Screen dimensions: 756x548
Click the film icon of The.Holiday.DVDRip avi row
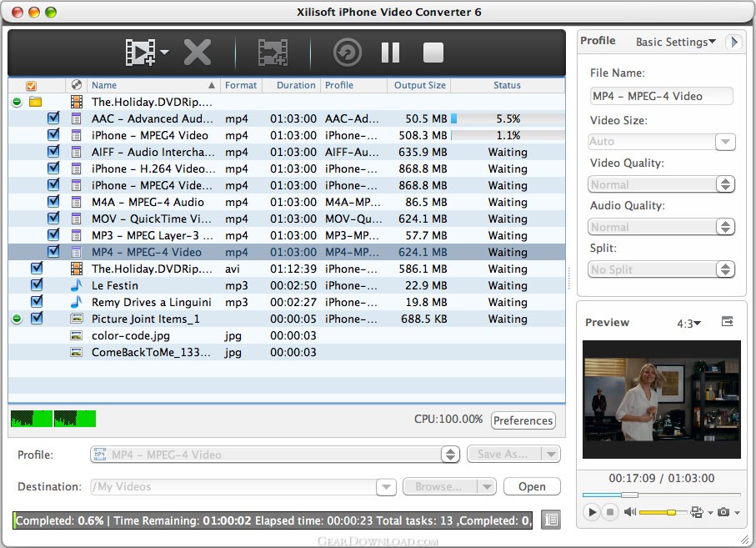click(76, 269)
